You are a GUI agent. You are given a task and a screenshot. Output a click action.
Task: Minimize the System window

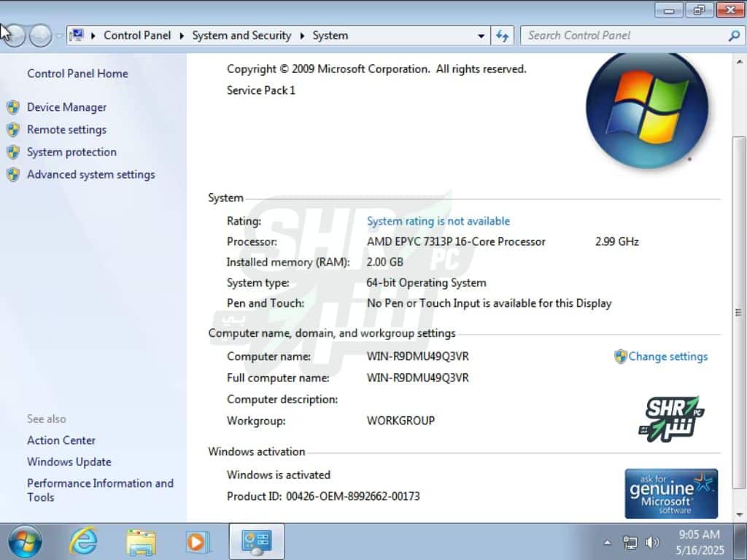pyautogui.click(x=670, y=9)
